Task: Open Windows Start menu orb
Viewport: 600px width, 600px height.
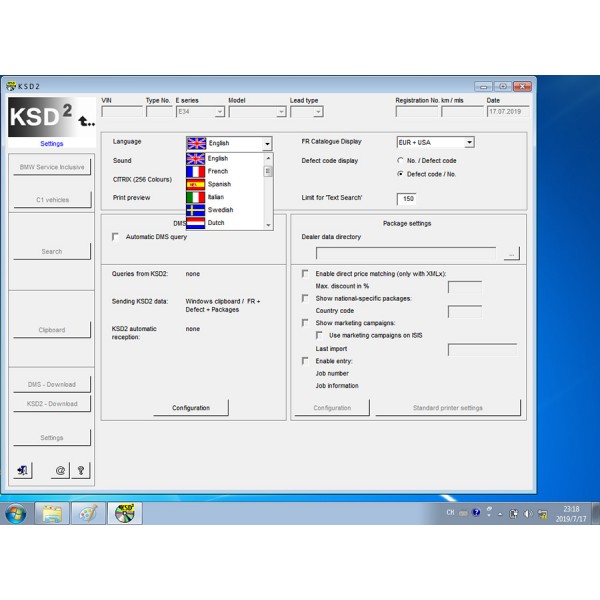Action: [x=16, y=514]
